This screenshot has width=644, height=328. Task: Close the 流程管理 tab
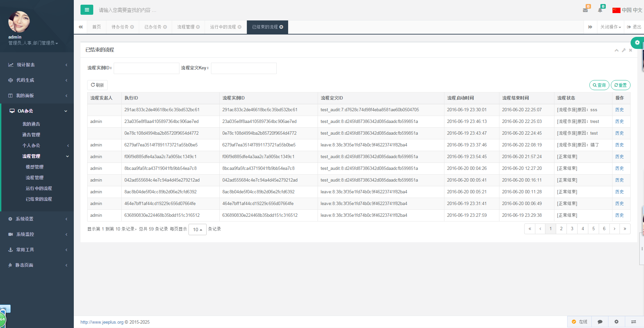pyautogui.click(x=198, y=27)
